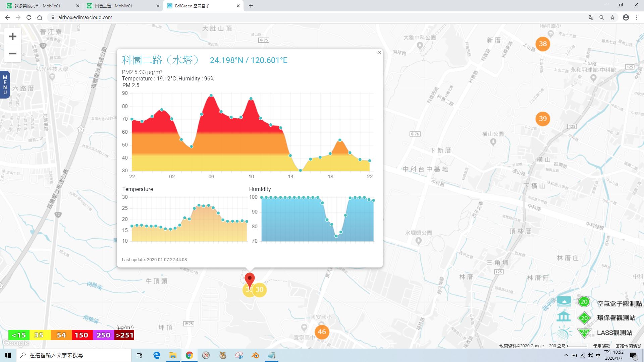Open the side MENU panel
Image resolution: width=644 pixels, height=362 pixels.
tap(5, 85)
